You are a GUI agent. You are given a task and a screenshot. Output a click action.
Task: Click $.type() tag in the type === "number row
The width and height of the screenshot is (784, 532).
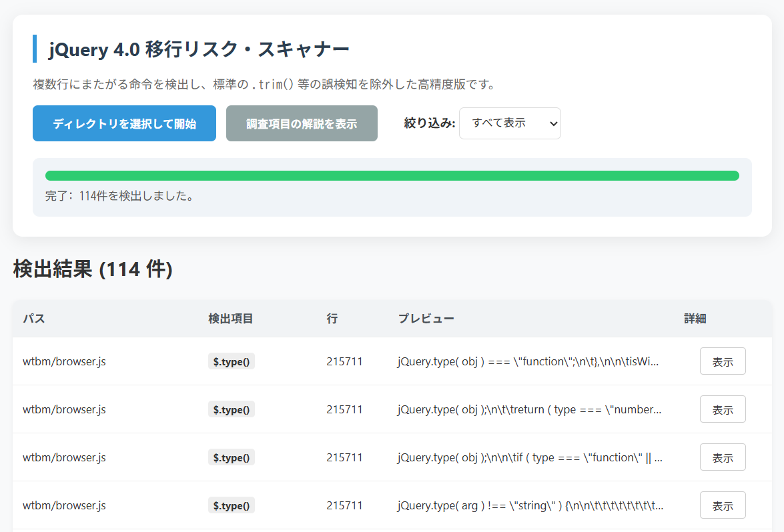click(232, 409)
